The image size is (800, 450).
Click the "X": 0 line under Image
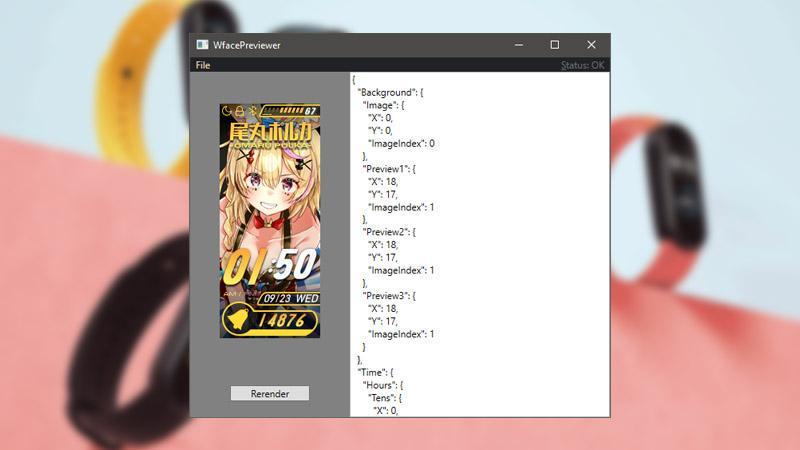(x=380, y=118)
